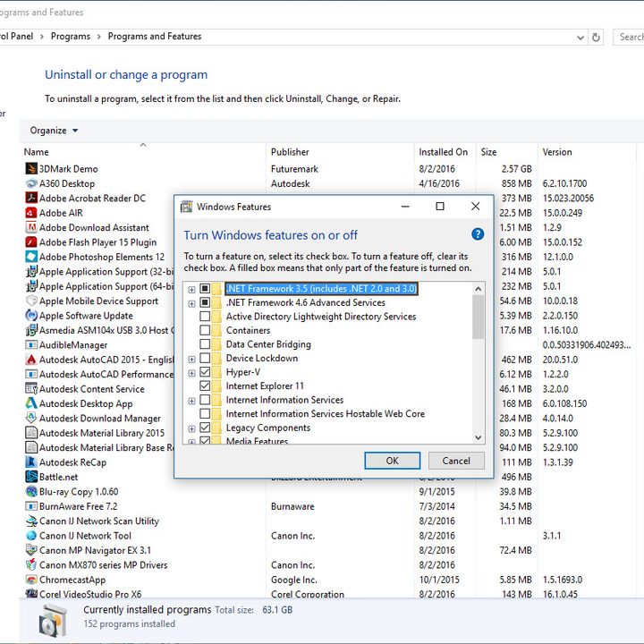644x644 pixels.
Task: Check the Data Center Bridging checkbox
Action: pyautogui.click(x=205, y=344)
